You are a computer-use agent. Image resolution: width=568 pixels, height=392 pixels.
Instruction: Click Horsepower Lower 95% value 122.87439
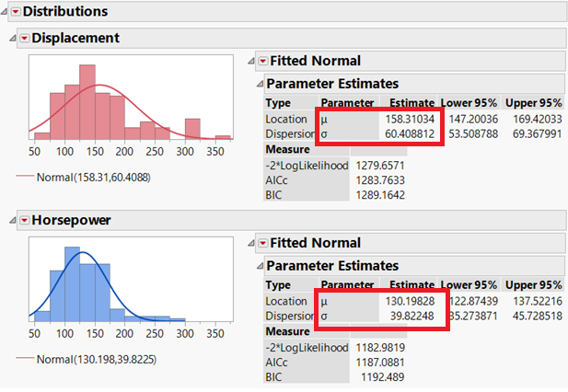pyautogui.click(x=473, y=301)
